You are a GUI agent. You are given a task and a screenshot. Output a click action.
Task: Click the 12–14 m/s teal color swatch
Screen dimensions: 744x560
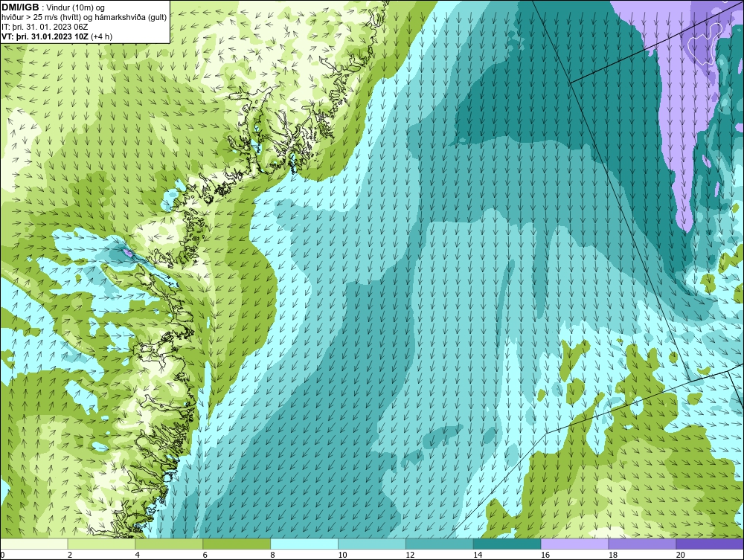pyautogui.click(x=440, y=544)
